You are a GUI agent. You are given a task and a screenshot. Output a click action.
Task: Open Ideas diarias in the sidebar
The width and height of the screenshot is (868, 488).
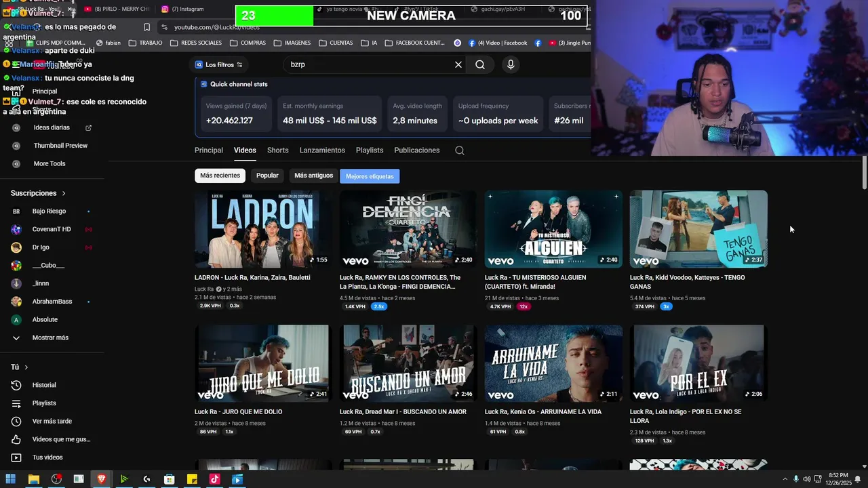[52, 127]
